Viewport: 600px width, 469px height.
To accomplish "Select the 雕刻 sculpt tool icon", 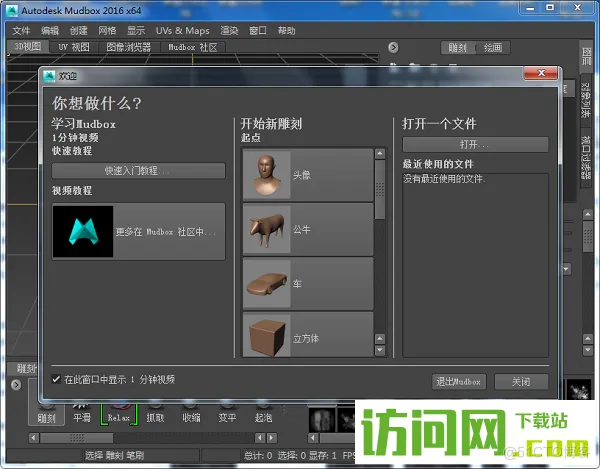I will pyautogui.click(x=46, y=414).
